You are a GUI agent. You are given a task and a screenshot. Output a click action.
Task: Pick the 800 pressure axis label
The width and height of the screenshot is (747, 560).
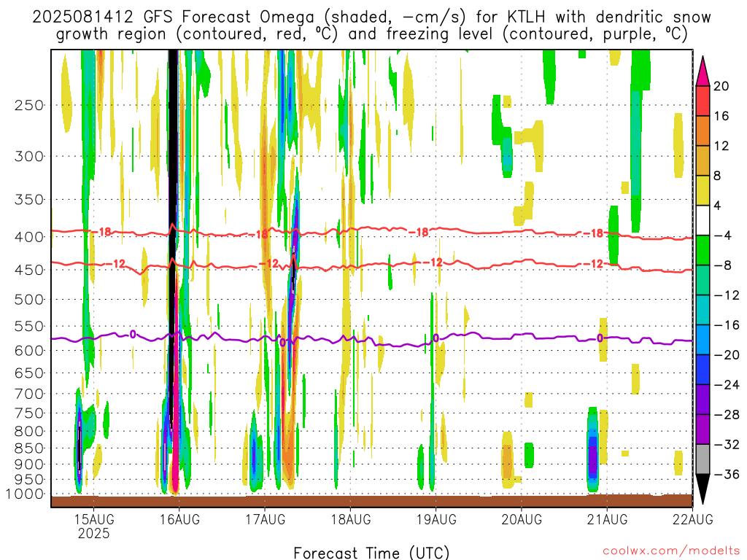click(x=29, y=432)
